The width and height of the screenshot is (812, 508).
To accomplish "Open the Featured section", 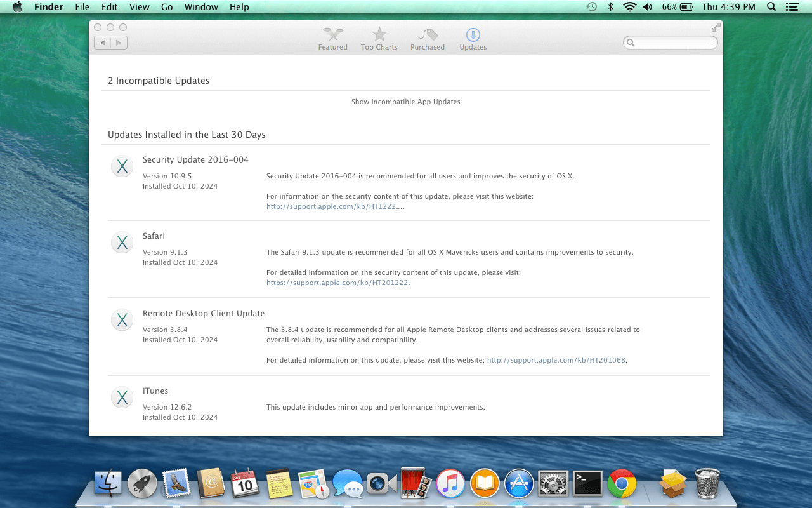I will pyautogui.click(x=332, y=39).
